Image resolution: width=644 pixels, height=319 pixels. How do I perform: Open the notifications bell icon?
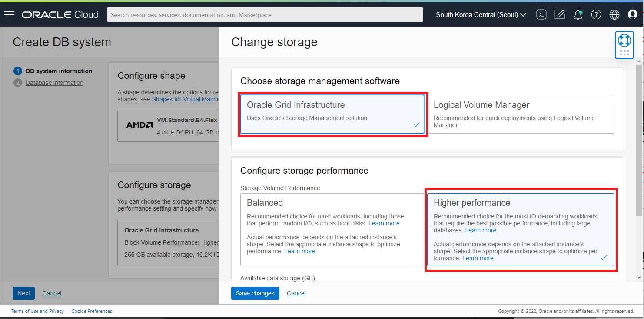tap(578, 14)
